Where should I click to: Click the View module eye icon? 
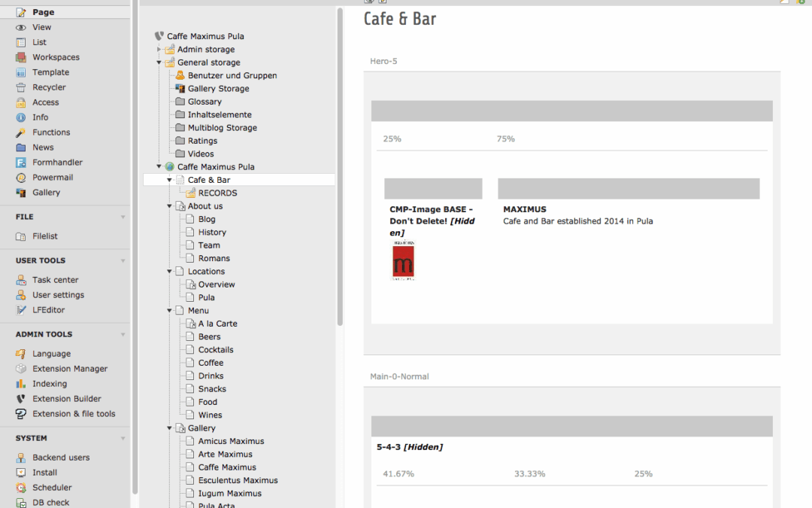(x=21, y=28)
